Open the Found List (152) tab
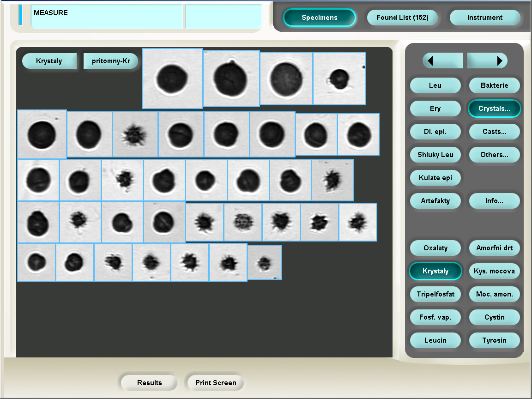Viewport: 532px width, 399px height. pyautogui.click(x=402, y=18)
